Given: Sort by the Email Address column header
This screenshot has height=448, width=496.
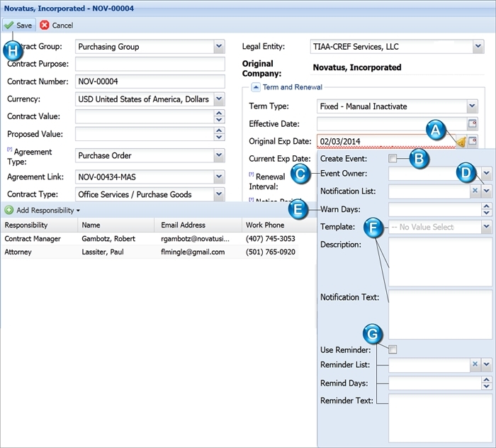Looking at the screenshot, I should click(x=198, y=225).
